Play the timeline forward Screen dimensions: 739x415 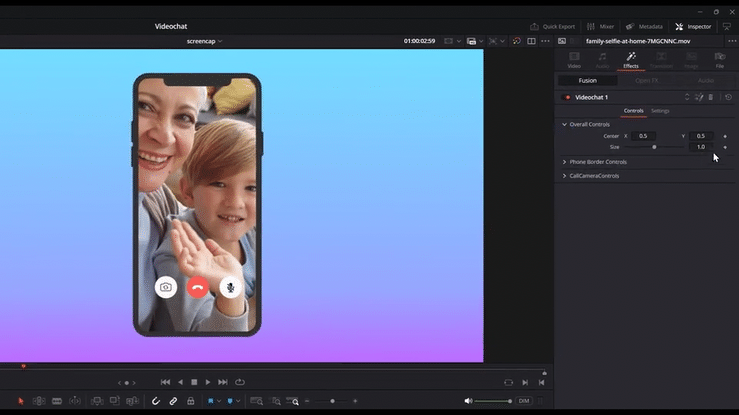(x=208, y=382)
